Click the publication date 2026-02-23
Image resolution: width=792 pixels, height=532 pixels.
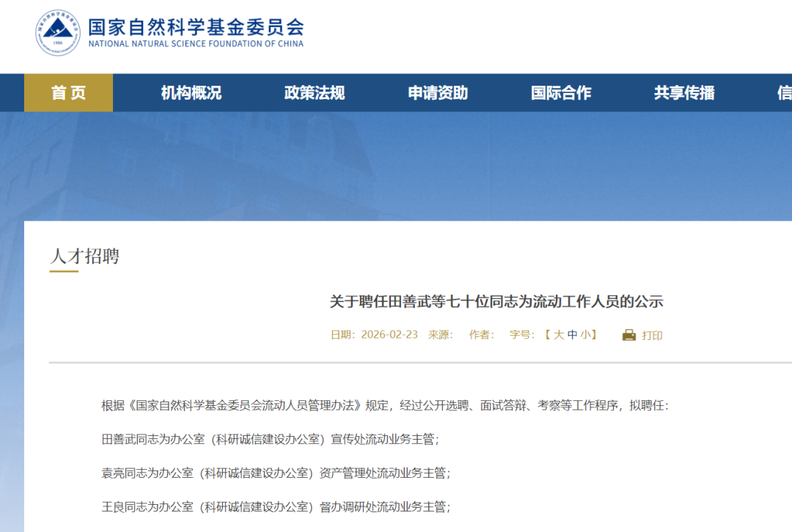coord(389,335)
